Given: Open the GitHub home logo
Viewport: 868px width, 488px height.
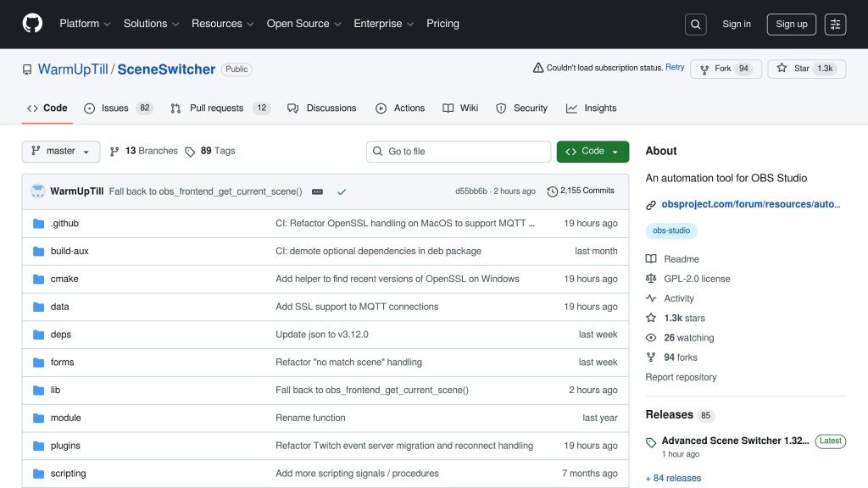Looking at the screenshot, I should pyautogui.click(x=31, y=24).
